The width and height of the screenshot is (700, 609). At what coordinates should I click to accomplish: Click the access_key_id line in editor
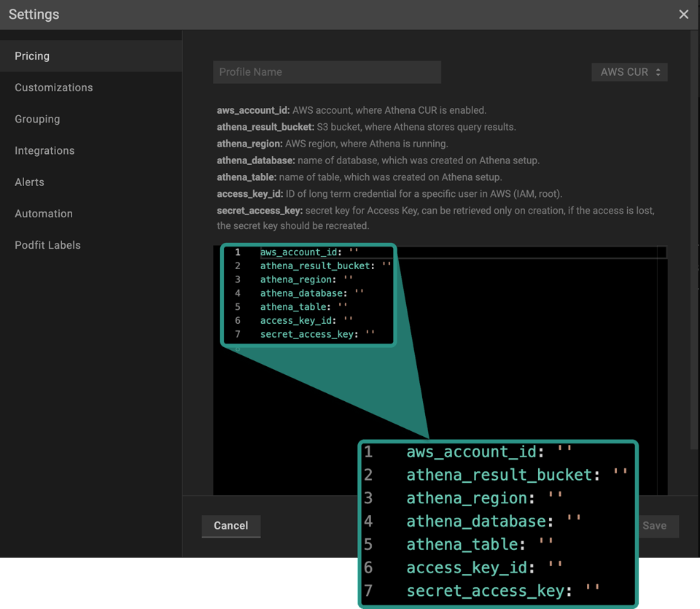(x=306, y=321)
